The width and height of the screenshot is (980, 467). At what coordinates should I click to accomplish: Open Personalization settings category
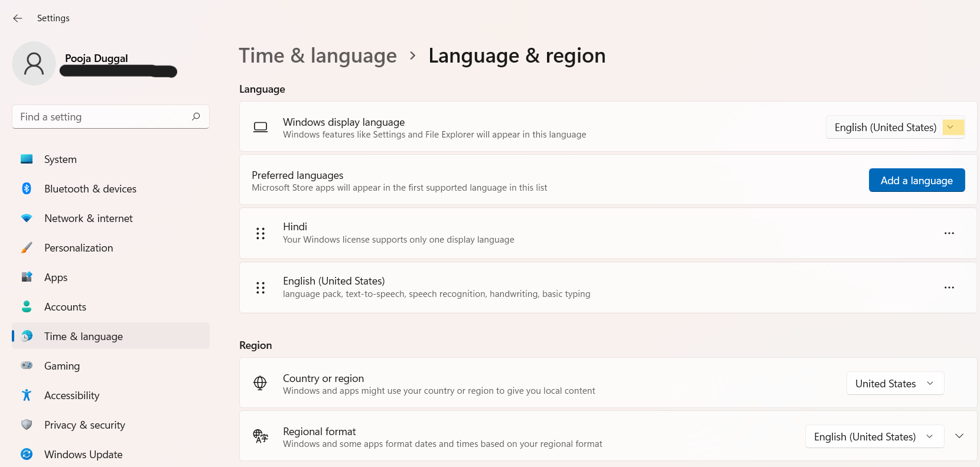tap(79, 248)
